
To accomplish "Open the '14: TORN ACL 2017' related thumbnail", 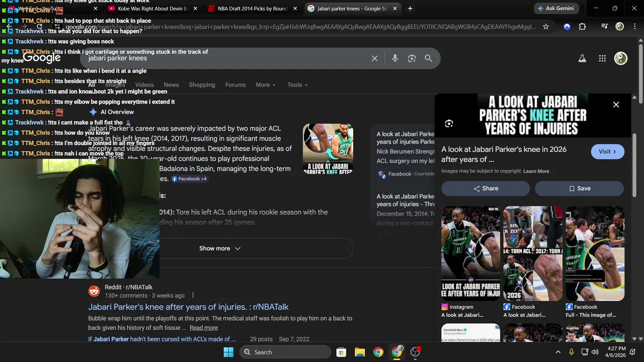I will click(533, 254).
